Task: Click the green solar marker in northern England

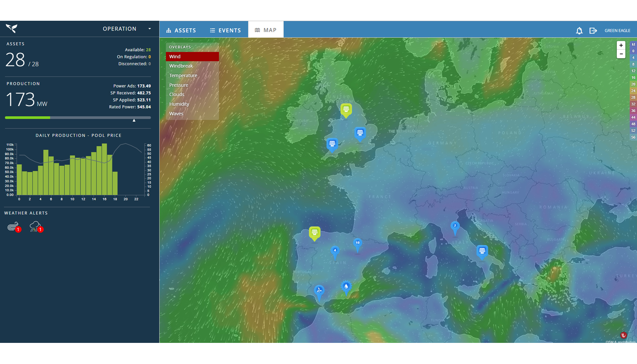Action: [346, 110]
